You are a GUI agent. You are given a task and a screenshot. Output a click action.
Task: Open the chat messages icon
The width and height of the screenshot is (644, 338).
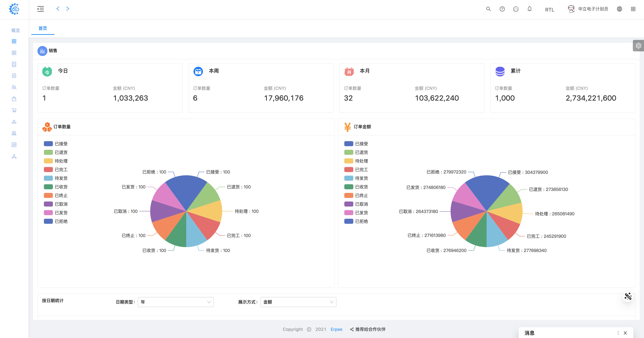pos(516,9)
